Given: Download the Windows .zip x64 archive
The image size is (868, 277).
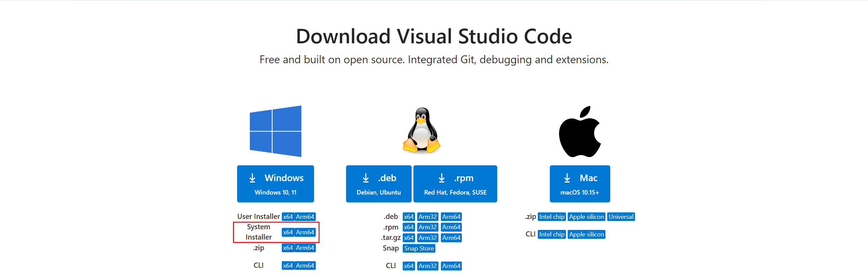Looking at the screenshot, I should tap(288, 248).
